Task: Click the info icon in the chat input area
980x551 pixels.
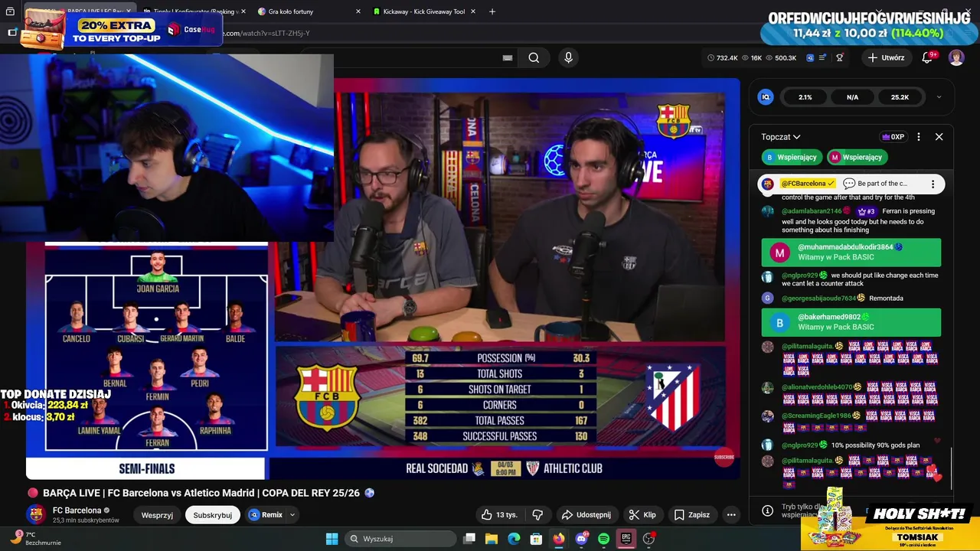Action: tap(767, 510)
